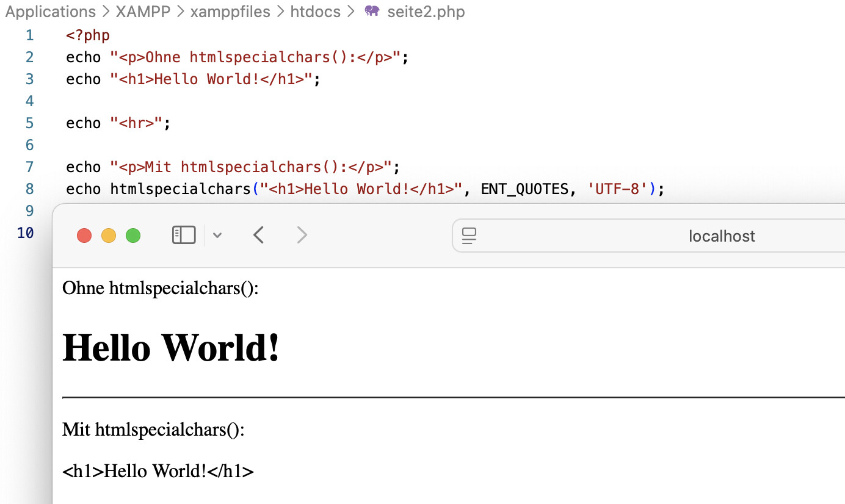The image size is (845, 504).
Task: Click line number 8 in the gutter
Action: point(30,189)
